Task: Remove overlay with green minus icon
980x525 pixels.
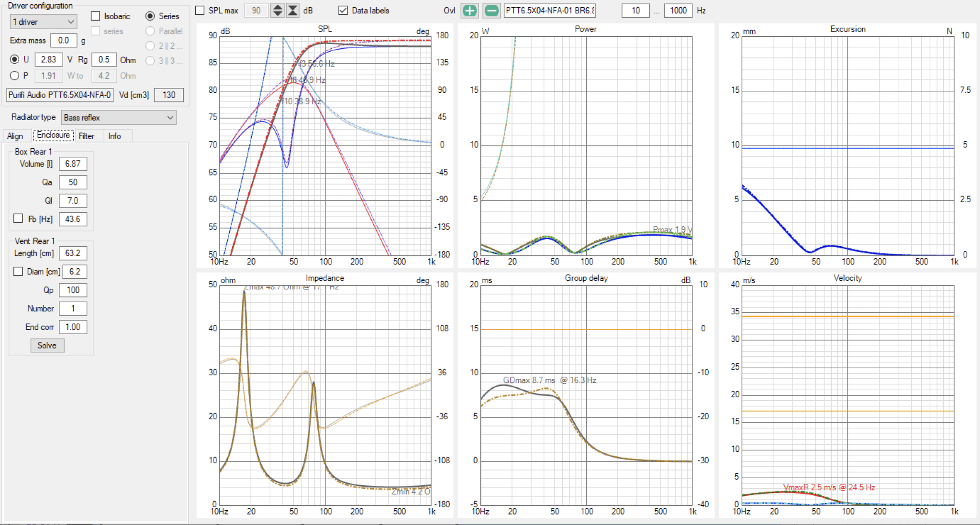Action: coord(491,11)
